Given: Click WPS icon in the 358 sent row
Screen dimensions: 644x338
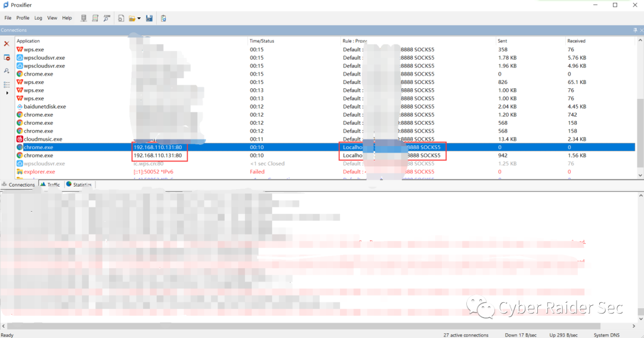Looking at the screenshot, I should pos(20,49).
